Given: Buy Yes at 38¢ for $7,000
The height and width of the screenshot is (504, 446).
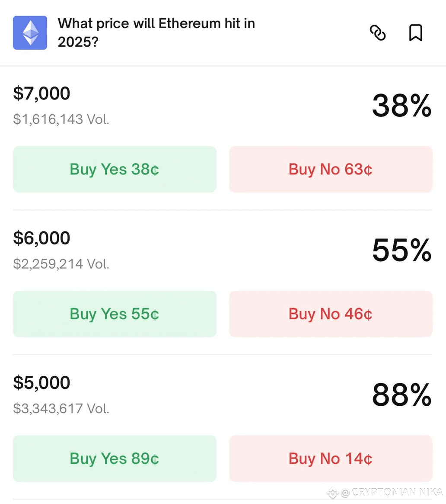Looking at the screenshot, I should [115, 170].
